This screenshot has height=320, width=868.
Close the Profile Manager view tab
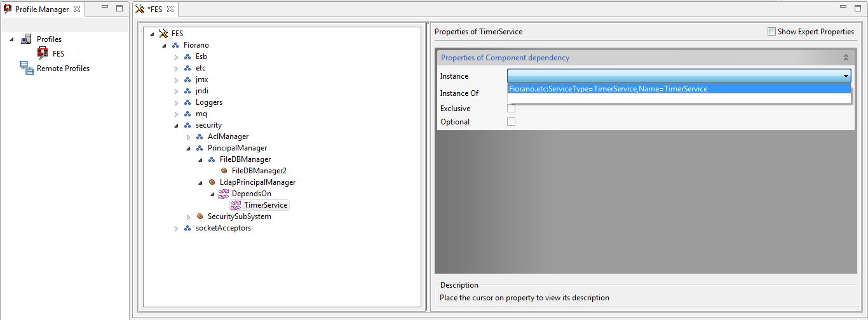[x=77, y=9]
